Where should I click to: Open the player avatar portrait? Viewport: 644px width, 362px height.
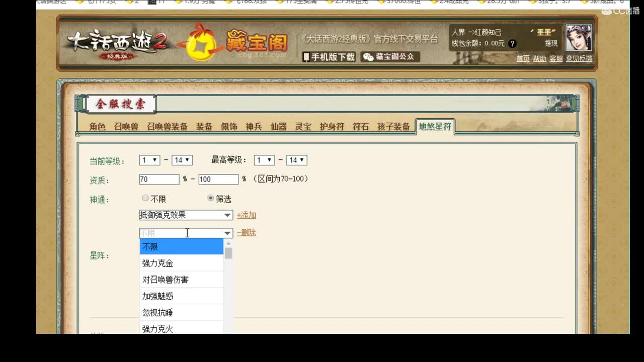pos(579,38)
